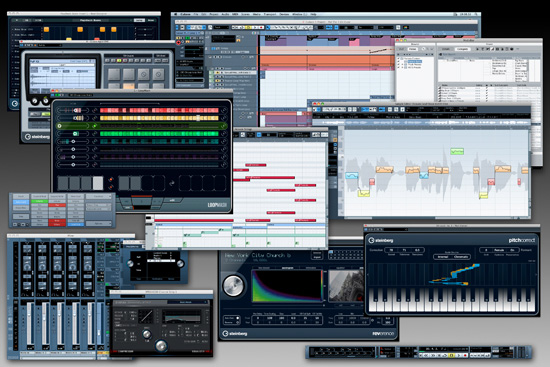Toggle the Auto Gain switch in REVerence

237,318
